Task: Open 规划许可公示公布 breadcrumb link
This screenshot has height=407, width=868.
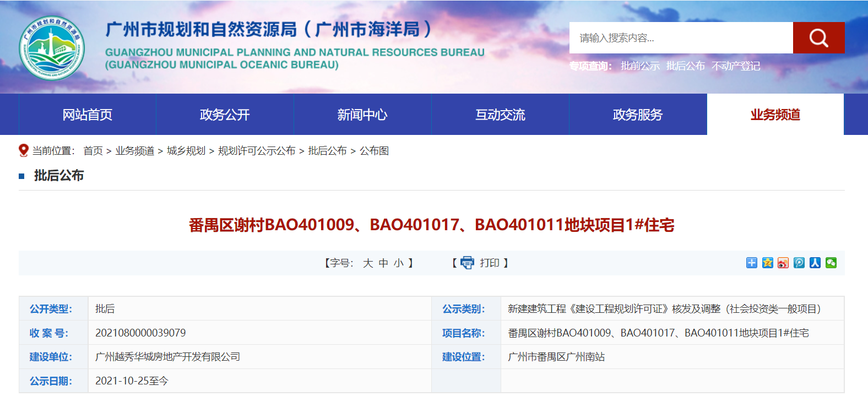Action: (257, 151)
